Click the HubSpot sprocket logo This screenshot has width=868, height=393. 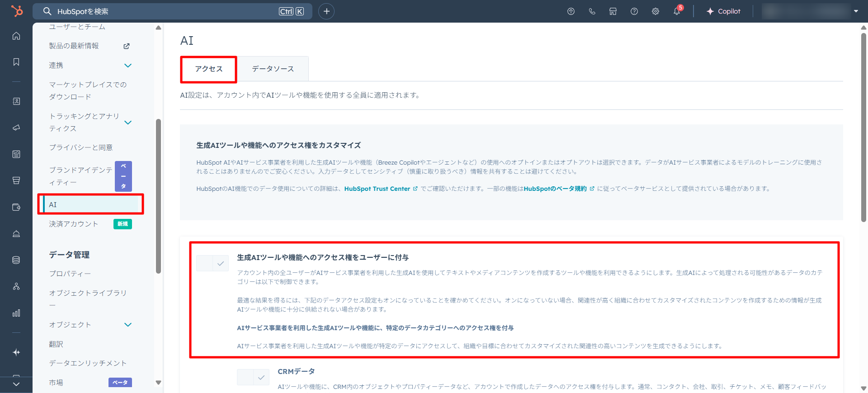coord(16,11)
